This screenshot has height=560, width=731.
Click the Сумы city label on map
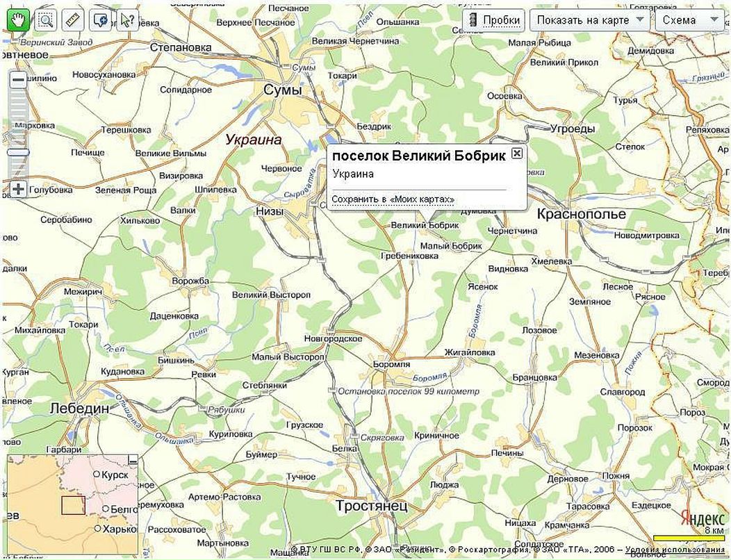tap(283, 90)
